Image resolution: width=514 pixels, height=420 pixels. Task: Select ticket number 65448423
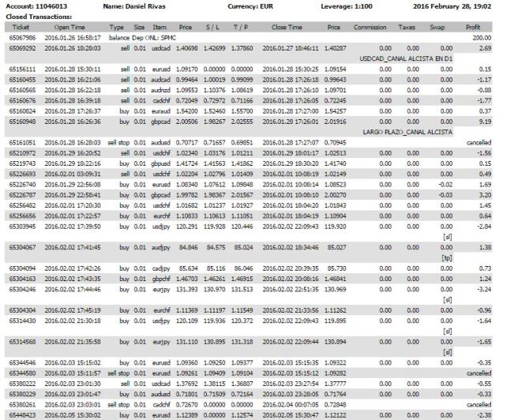[21, 414]
